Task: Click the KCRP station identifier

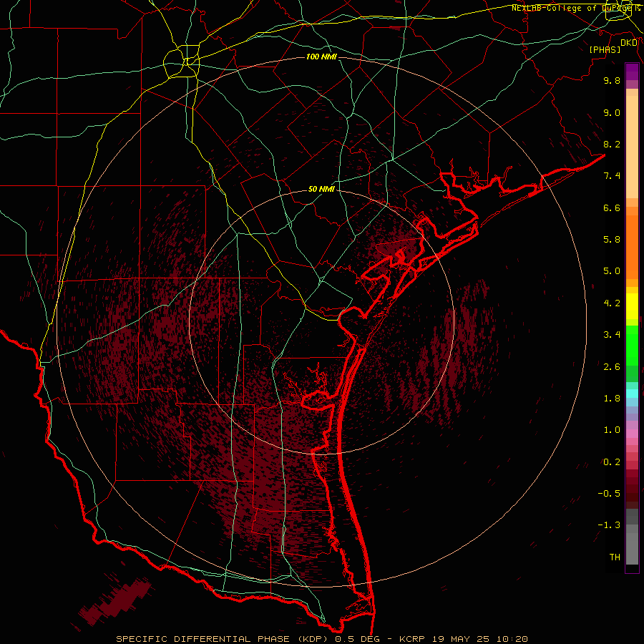Action: coord(412,639)
